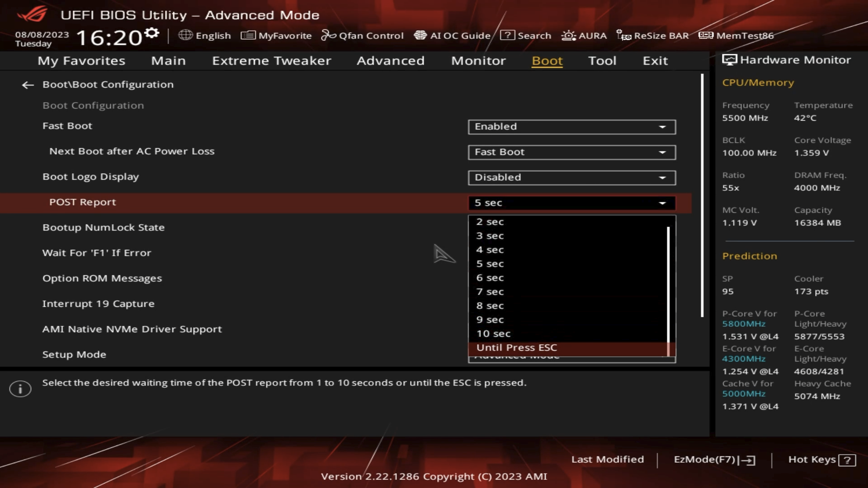Go back using the left arrow
This screenshot has width=868, height=488.
click(x=28, y=85)
